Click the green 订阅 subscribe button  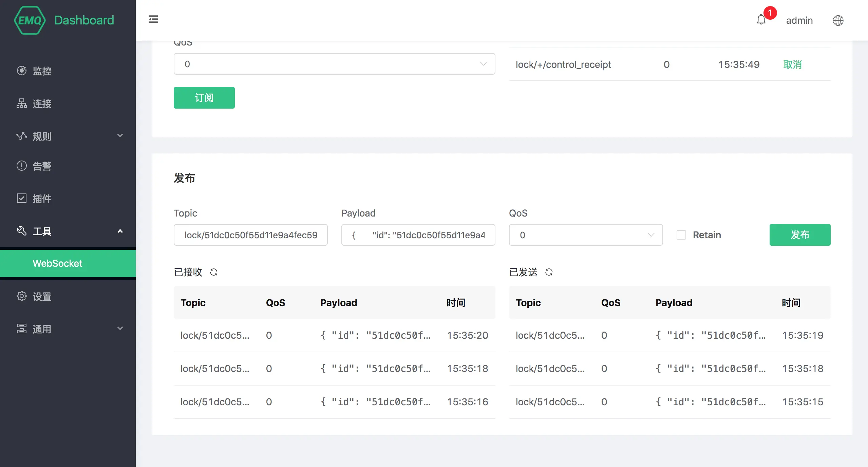204,98
